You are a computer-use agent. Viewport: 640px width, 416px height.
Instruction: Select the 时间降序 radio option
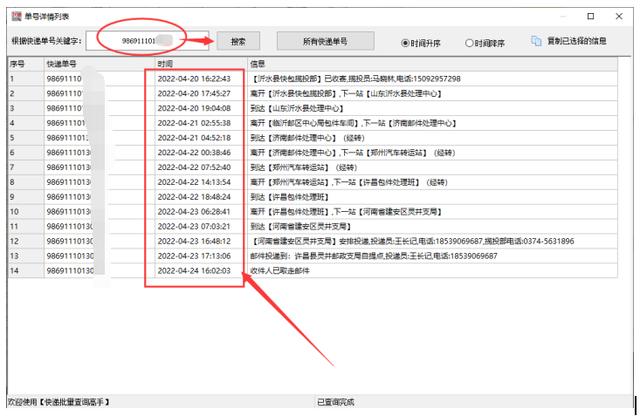point(485,43)
